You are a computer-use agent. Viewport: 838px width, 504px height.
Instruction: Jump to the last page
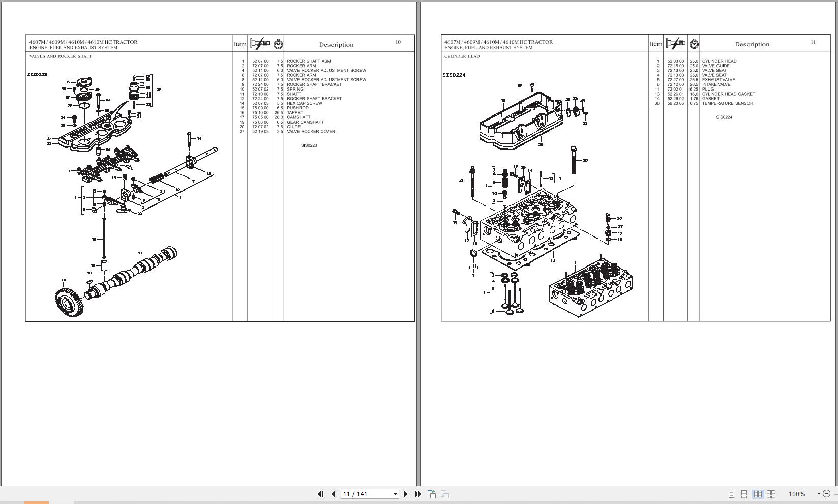point(418,494)
